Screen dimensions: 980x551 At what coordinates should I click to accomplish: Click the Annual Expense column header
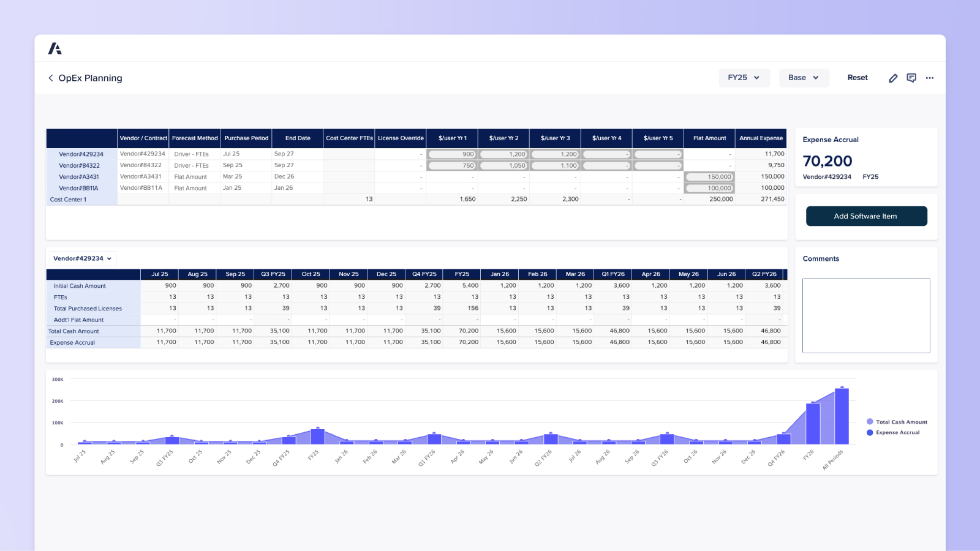pyautogui.click(x=761, y=138)
